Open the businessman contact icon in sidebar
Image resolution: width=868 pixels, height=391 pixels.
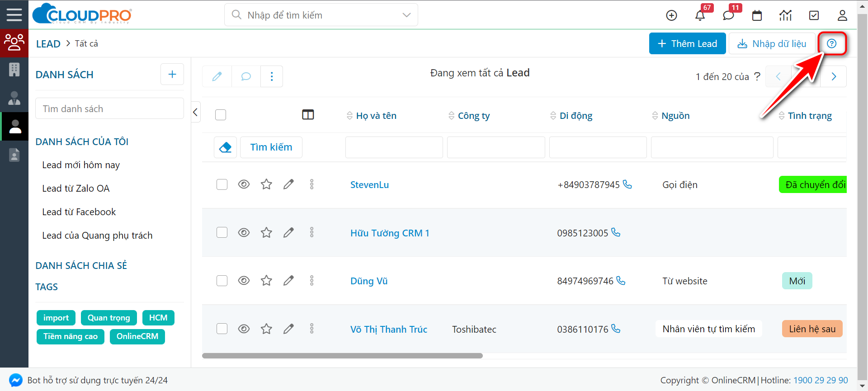[x=14, y=98]
